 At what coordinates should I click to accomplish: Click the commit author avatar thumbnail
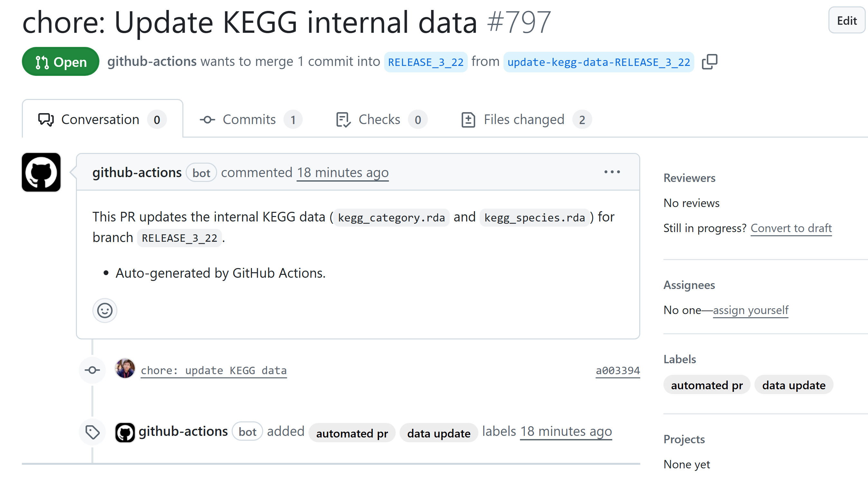tap(125, 369)
